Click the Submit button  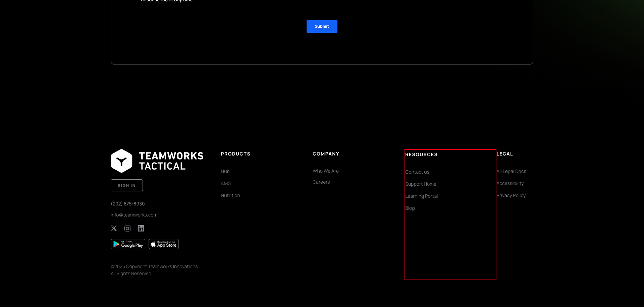pyautogui.click(x=322, y=26)
